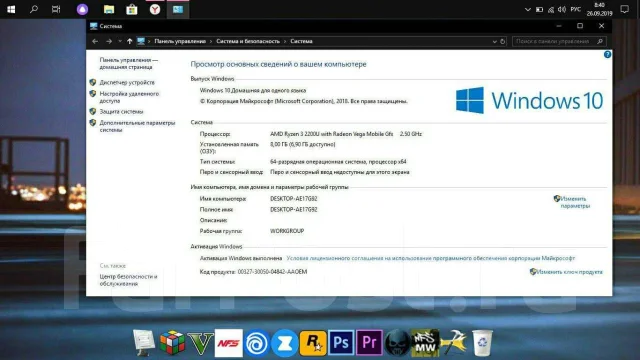
Task: Refresh the Control Panel view
Action: pos(502,41)
